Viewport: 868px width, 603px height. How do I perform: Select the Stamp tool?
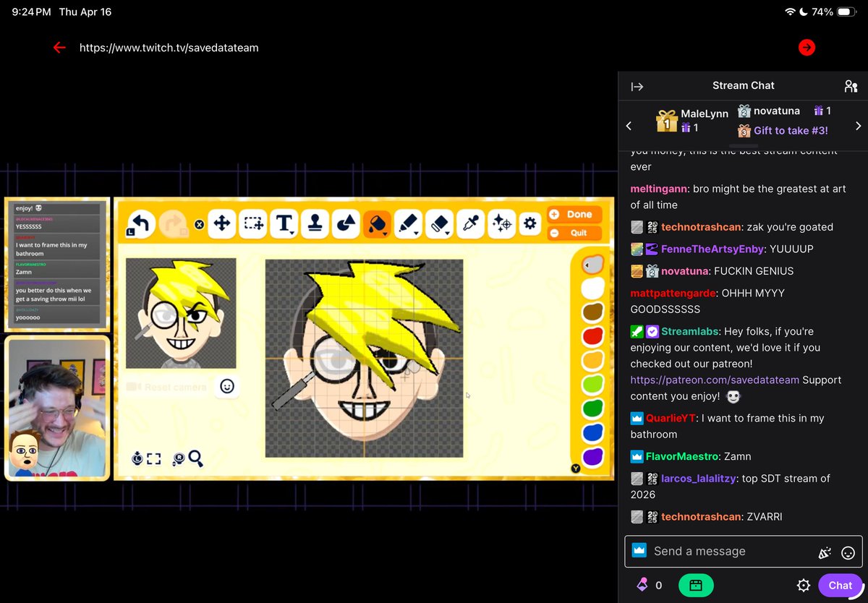pyautogui.click(x=315, y=223)
